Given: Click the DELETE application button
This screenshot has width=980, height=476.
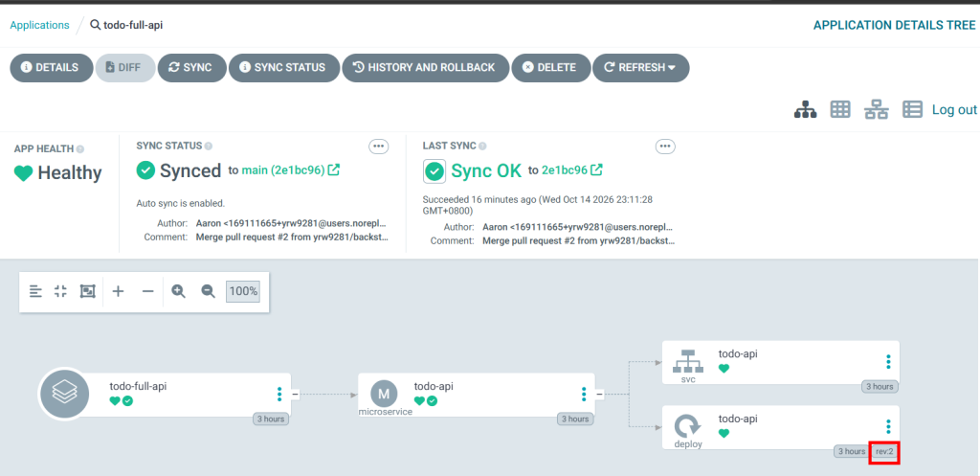Looking at the screenshot, I should click(550, 68).
